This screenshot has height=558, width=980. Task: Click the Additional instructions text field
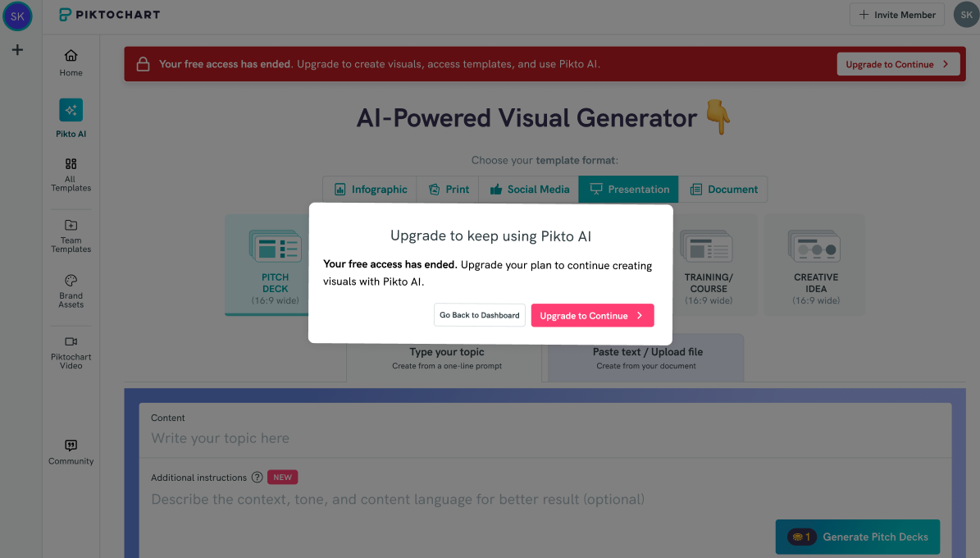click(x=545, y=499)
